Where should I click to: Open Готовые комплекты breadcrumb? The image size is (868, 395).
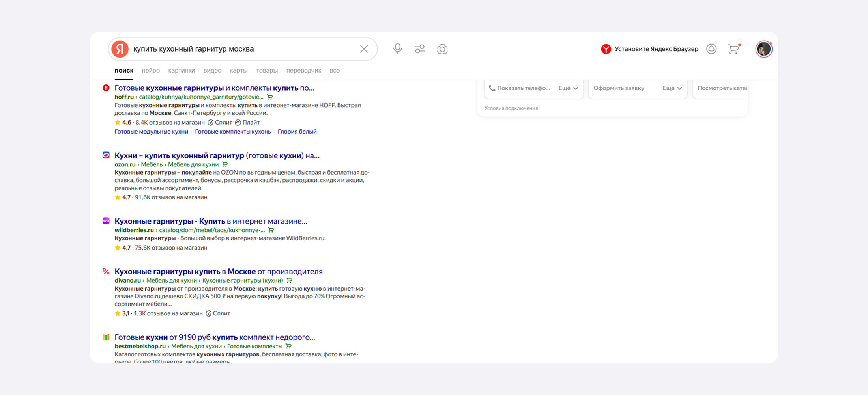[x=255, y=346]
